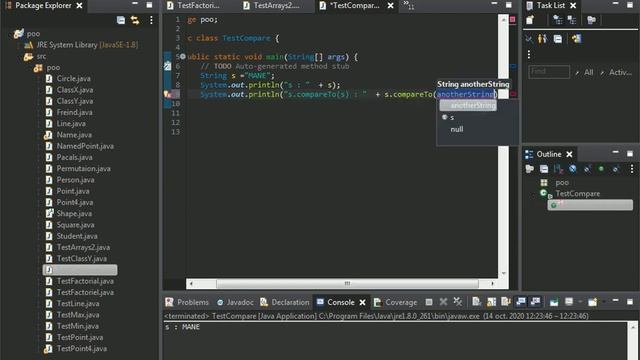
Task: Select src folder in Package Explorer
Action: point(35,56)
